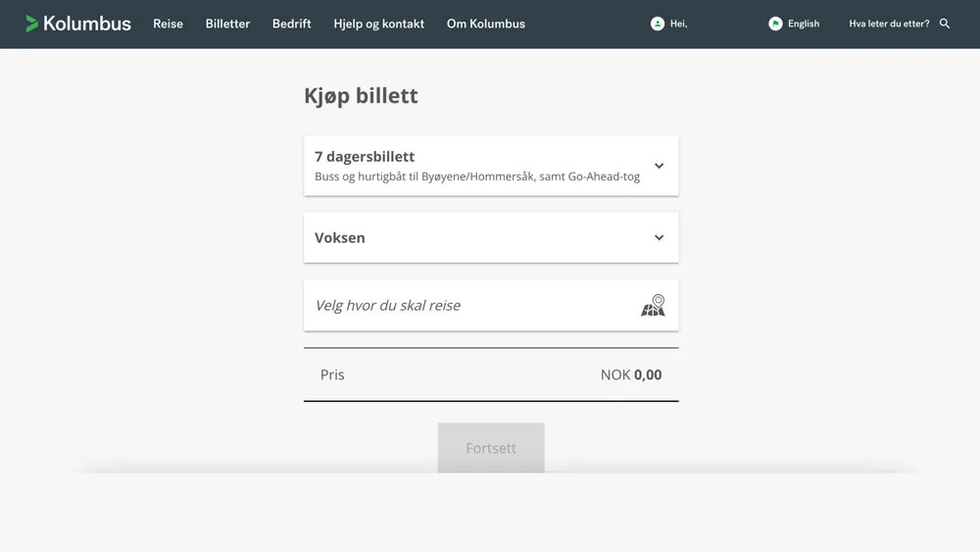This screenshot has height=552, width=980.
Task: Open the user profile icon
Action: pos(658,24)
